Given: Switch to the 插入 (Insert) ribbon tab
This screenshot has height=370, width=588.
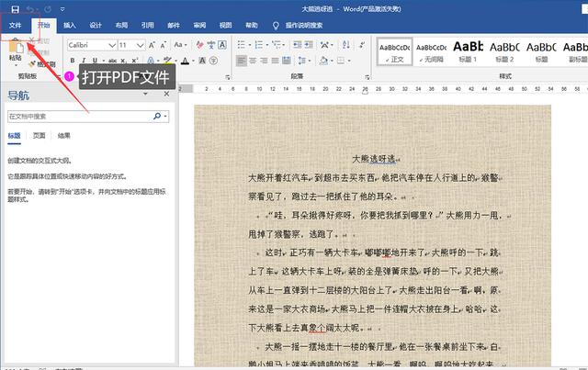Looking at the screenshot, I should 70,26.
